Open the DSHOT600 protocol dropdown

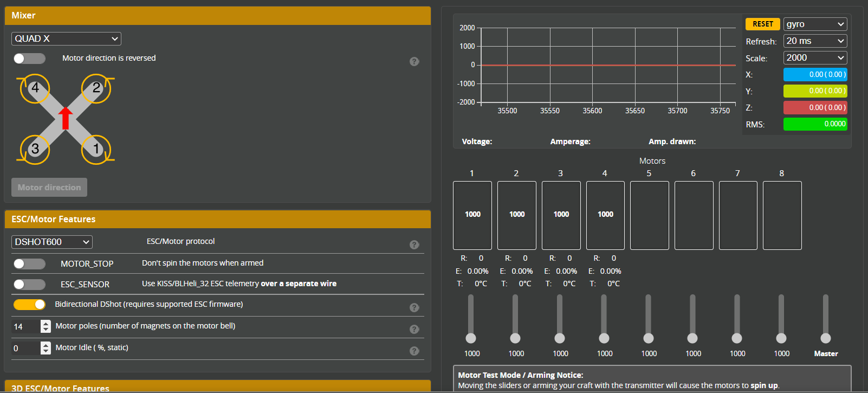(x=52, y=242)
